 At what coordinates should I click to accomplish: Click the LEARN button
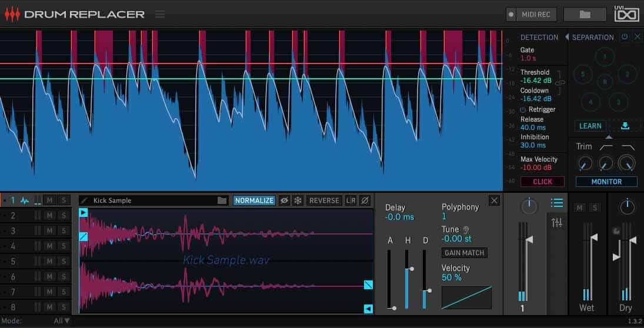coord(590,126)
